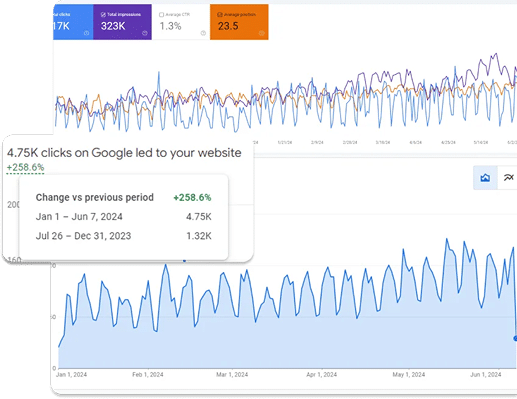The height and width of the screenshot is (399, 517).
Task: Click the blue endpoint dot on area chart
Action: coord(515,338)
